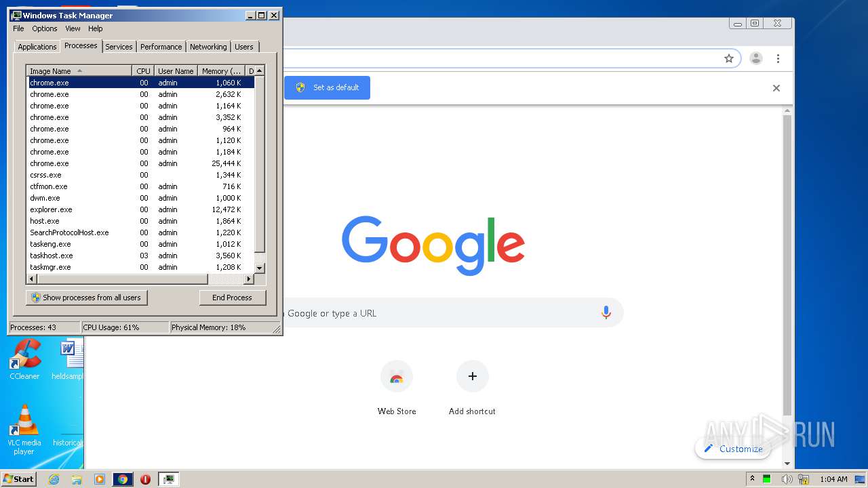The height and width of the screenshot is (488, 868).
Task: Click the green network monitor tray icon
Action: (767, 479)
